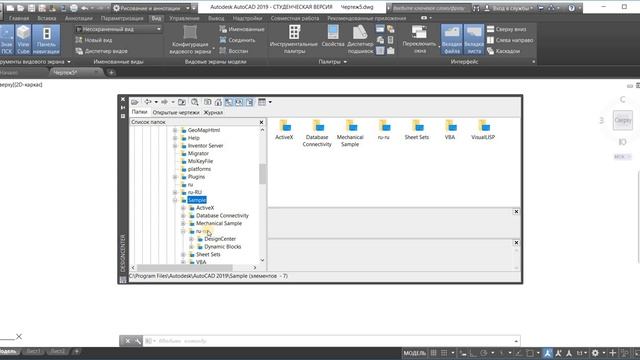Expand the Plugins folder node
This screenshot has height=360, width=640.
tap(175, 177)
